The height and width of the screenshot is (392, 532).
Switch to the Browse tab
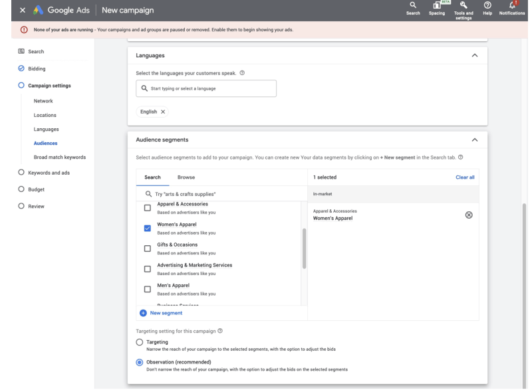click(186, 178)
